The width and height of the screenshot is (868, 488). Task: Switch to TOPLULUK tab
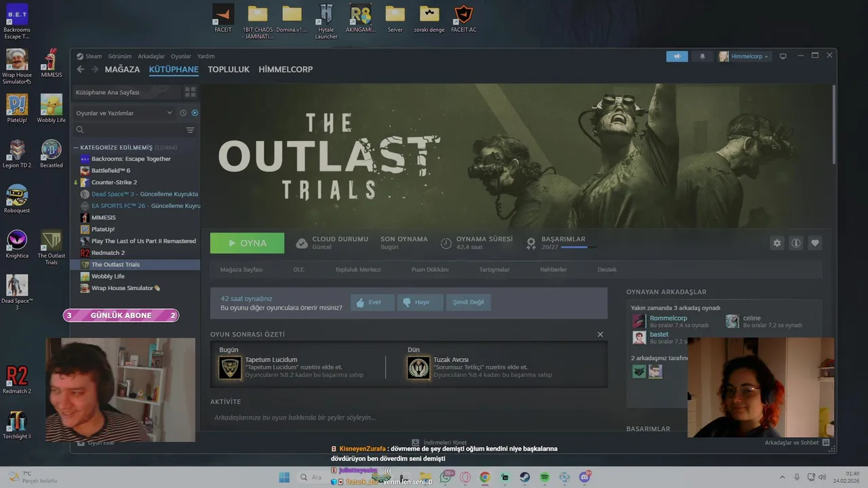point(229,69)
